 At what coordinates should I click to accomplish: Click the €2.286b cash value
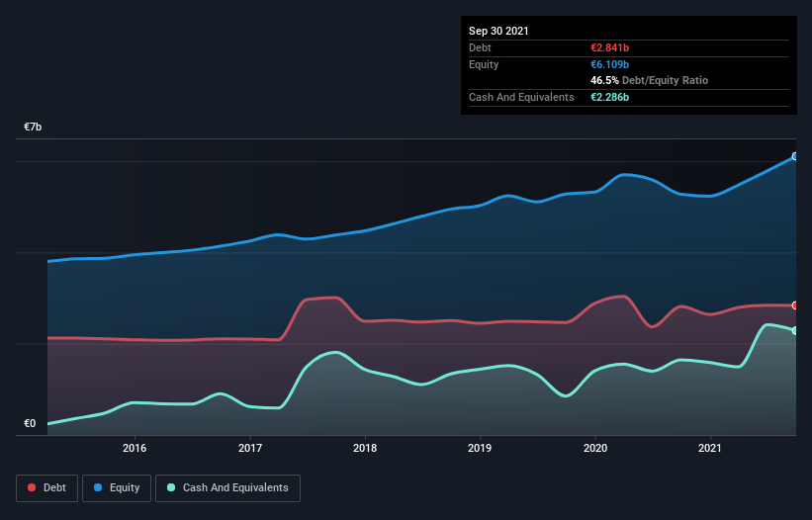click(609, 97)
